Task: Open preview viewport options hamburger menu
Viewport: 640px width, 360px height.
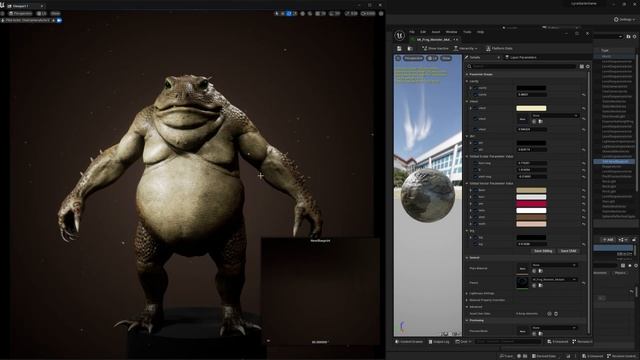Action: coord(398,58)
